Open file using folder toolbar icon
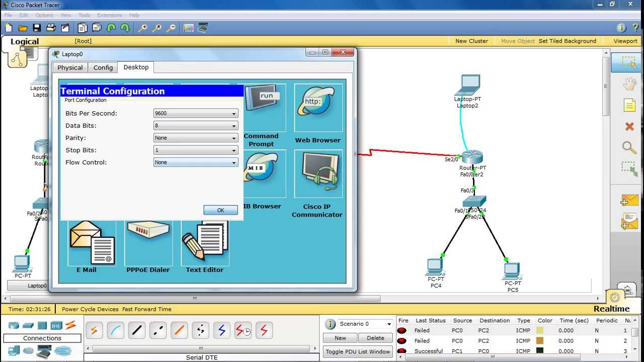Screen dimensions: 644x362 (23, 28)
